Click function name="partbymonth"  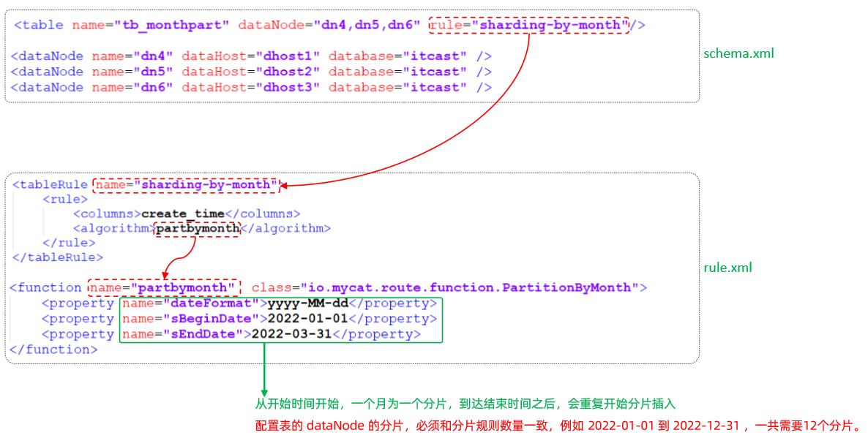click(164, 287)
